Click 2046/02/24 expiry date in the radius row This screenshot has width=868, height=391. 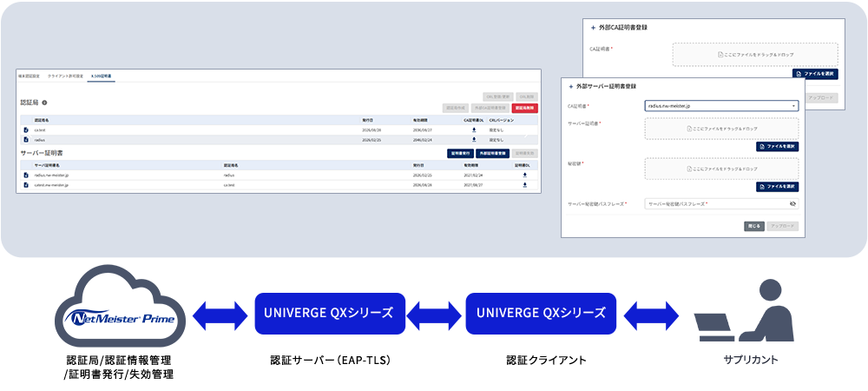coord(424,140)
